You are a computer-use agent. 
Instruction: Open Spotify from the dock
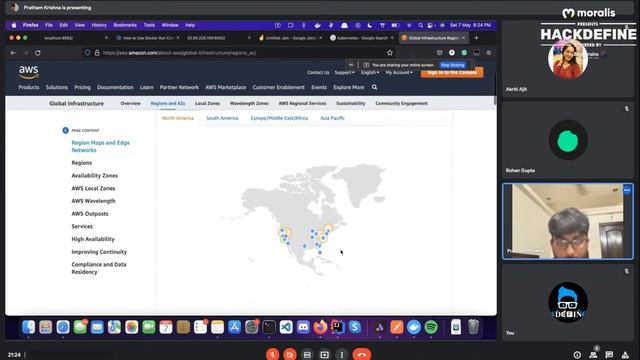[x=431, y=327]
